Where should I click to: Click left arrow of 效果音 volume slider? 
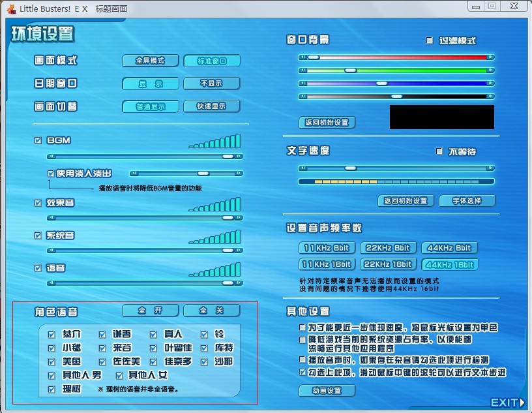pyautogui.click(x=52, y=217)
